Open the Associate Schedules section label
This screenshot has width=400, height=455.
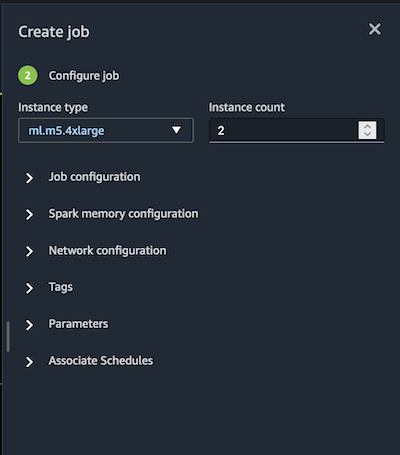pos(101,360)
